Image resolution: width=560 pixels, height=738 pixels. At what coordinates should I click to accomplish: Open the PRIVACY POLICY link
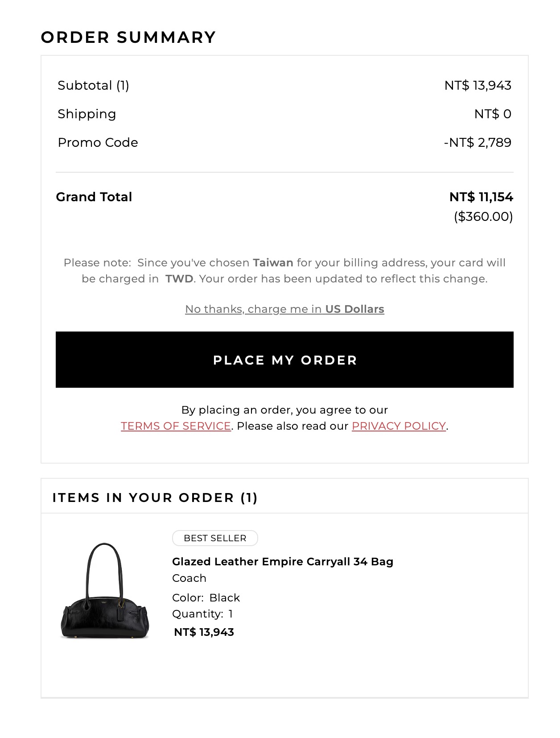[x=399, y=426]
